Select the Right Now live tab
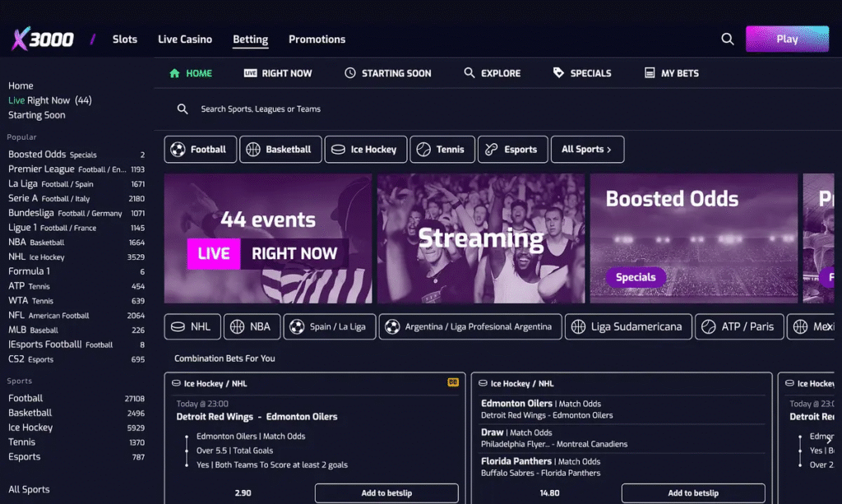The image size is (842, 504). click(x=278, y=73)
